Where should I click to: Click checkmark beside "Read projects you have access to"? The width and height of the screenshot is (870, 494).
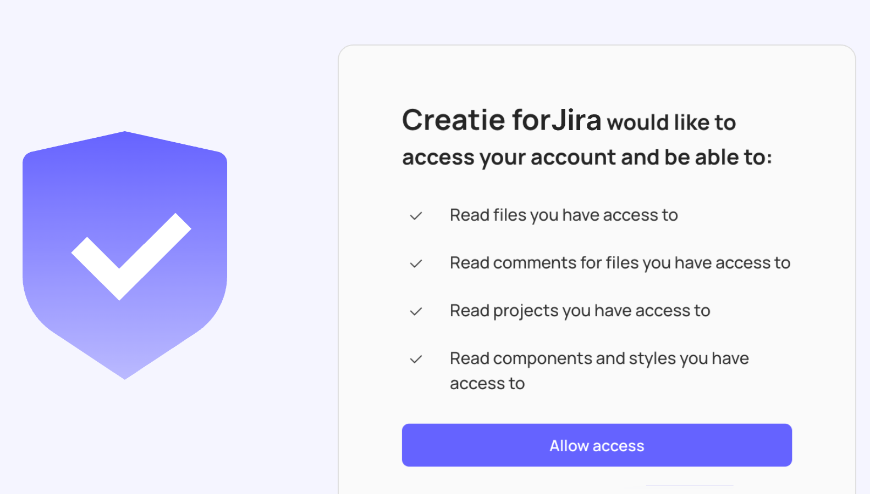click(x=416, y=311)
